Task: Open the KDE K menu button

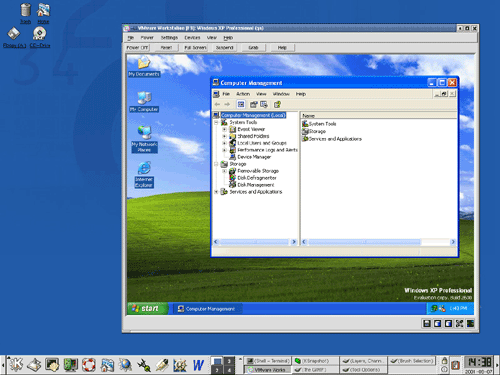Action: tap(15, 365)
